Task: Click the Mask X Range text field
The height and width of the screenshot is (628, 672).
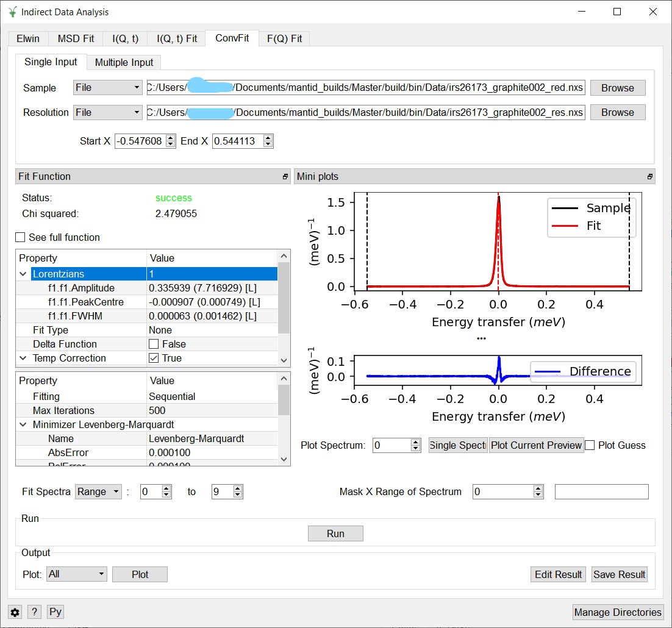Action: coord(601,491)
